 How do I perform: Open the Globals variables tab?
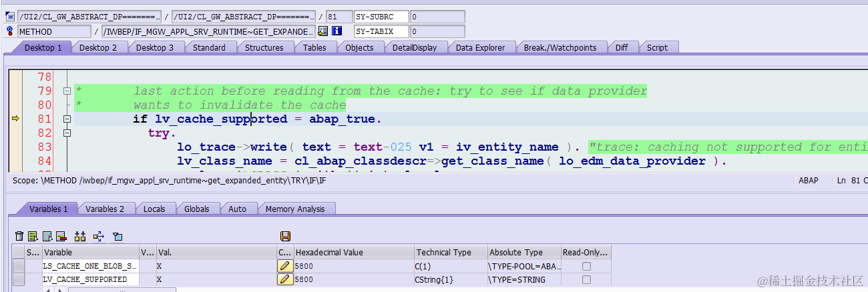197,209
